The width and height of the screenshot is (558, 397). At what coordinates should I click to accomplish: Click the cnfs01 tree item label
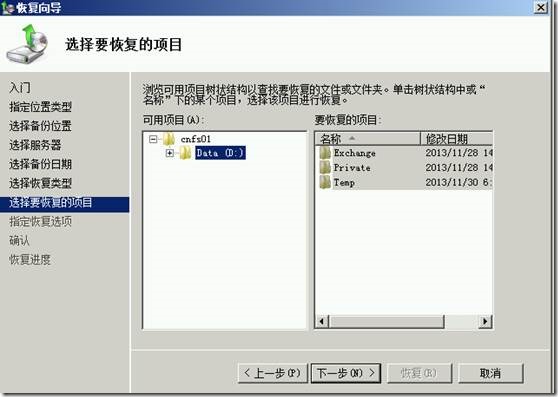tap(196, 139)
